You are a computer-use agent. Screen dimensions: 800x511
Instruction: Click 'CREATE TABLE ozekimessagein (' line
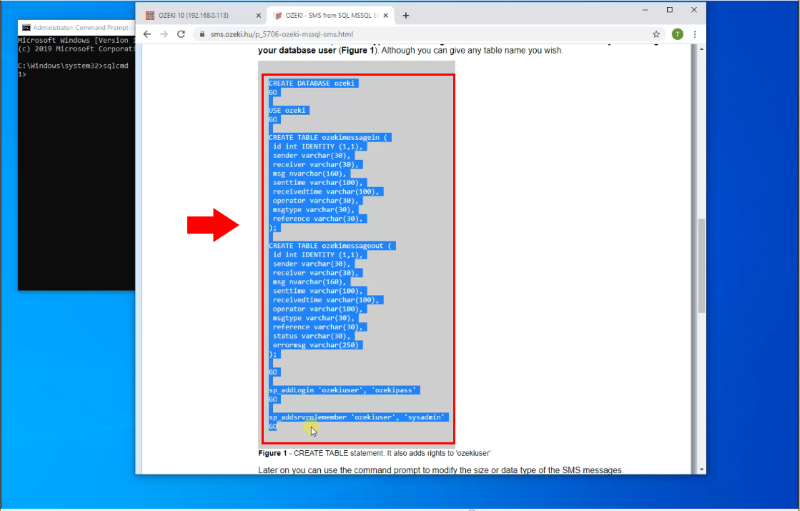pyautogui.click(x=330, y=137)
